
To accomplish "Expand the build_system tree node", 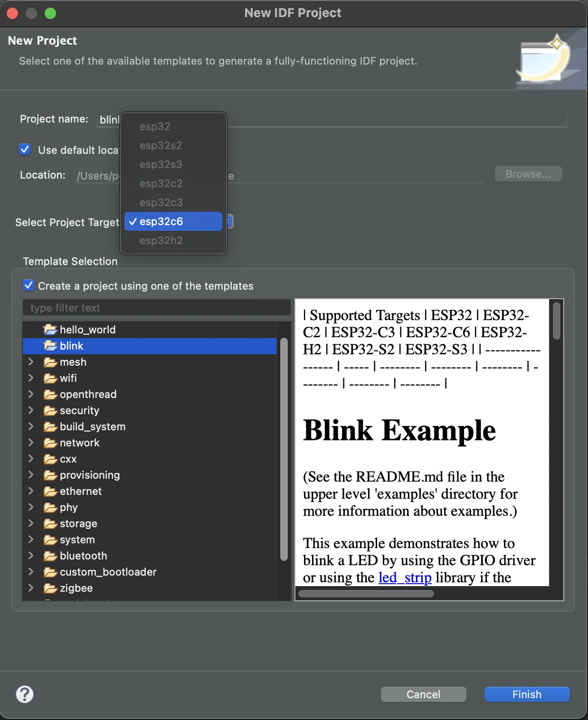I will click(31, 426).
